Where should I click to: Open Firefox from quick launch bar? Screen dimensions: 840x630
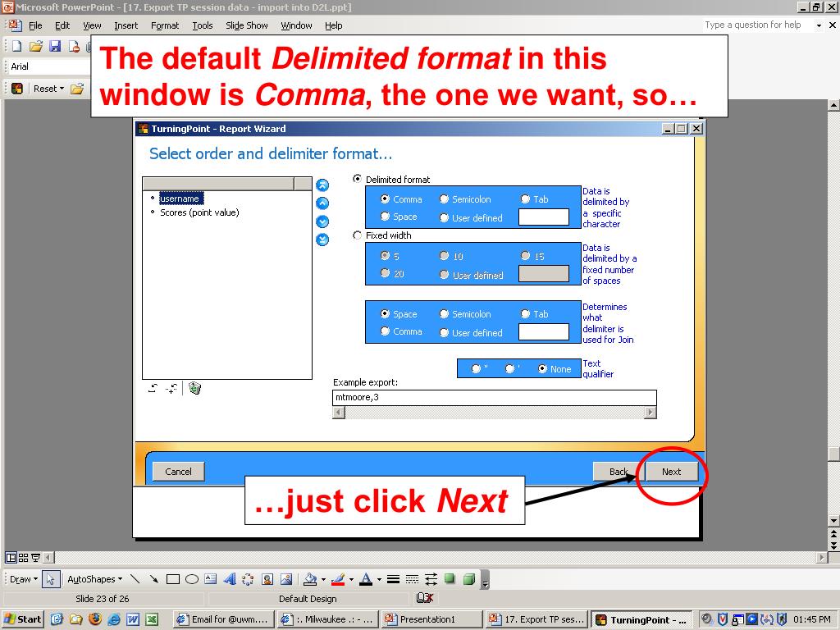click(95, 619)
